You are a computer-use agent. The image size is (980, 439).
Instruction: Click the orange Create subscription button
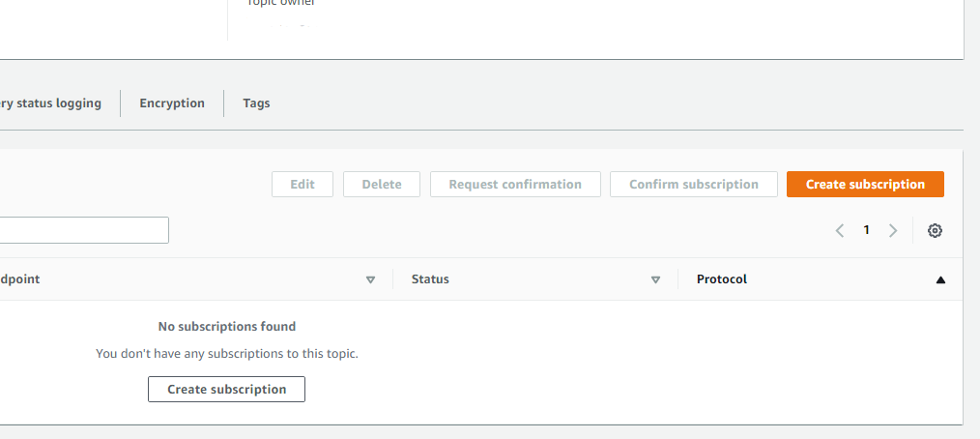pyautogui.click(x=865, y=185)
